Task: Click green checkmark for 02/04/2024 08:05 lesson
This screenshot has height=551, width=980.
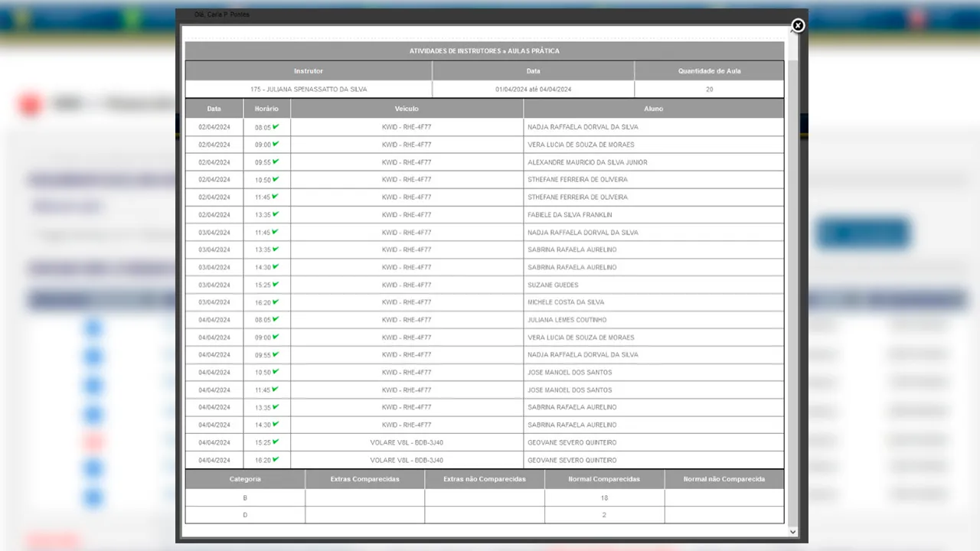Action: click(276, 127)
